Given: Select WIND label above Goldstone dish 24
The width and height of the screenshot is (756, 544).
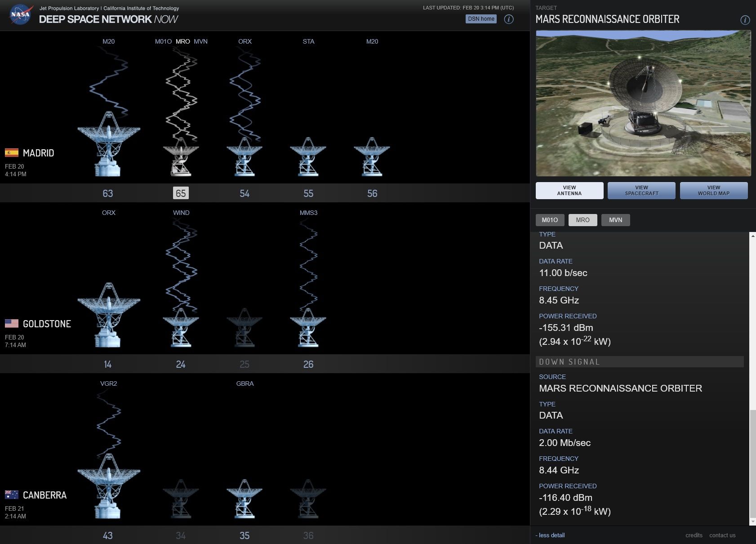Looking at the screenshot, I should [181, 213].
